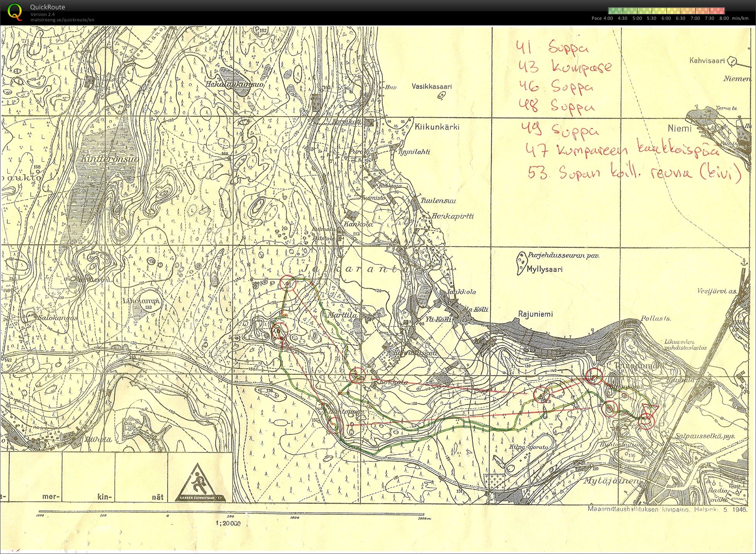Click the handwritten note 46 Suppa
This screenshot has width=756, height=554.
[555, 86]
